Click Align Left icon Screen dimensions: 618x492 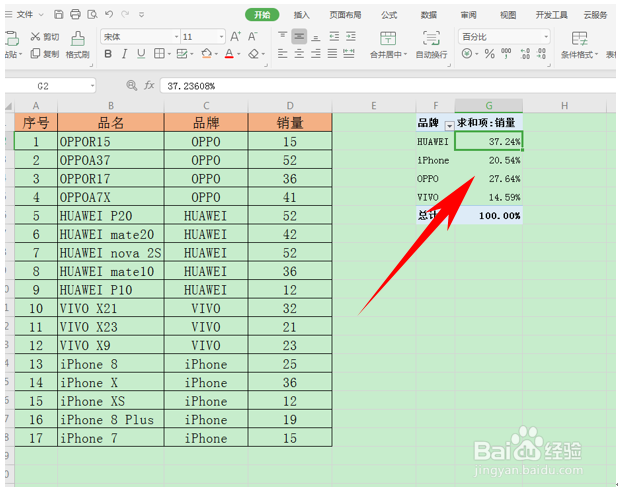(x=283, y=54)
